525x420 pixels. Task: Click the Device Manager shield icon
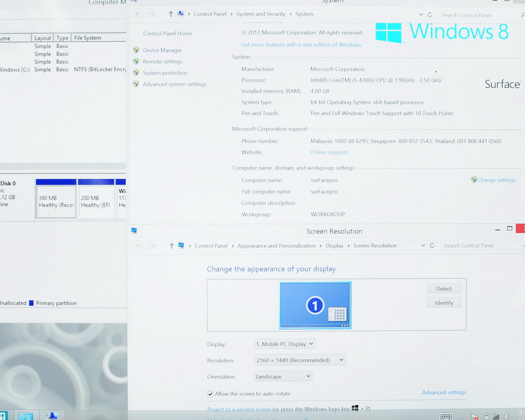click(136, 50)
